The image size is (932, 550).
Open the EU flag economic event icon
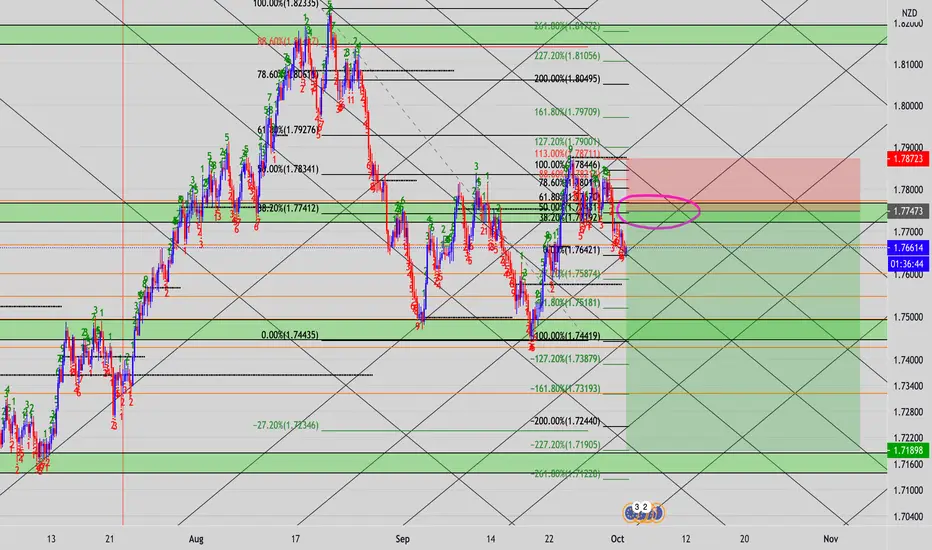coord(632,513)
